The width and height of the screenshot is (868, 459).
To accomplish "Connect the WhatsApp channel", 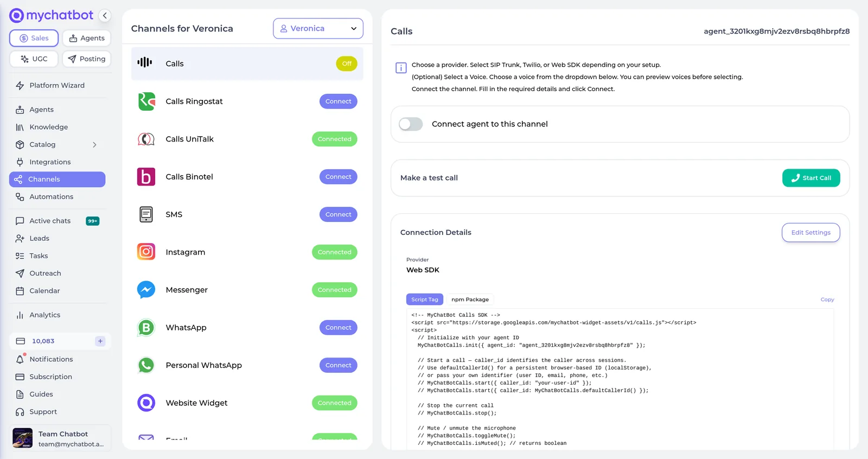I will 339,328.
